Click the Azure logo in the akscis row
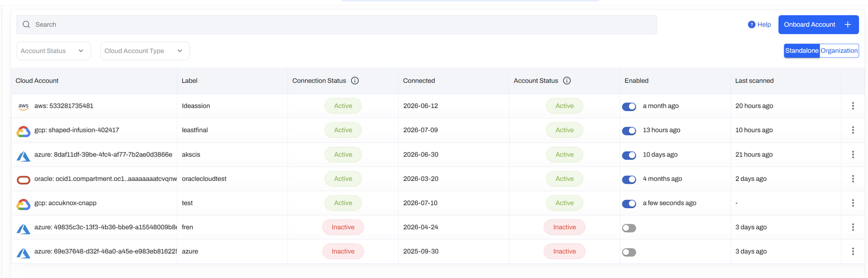This screenshot has width=868, height=278. [x=23, y=156]
